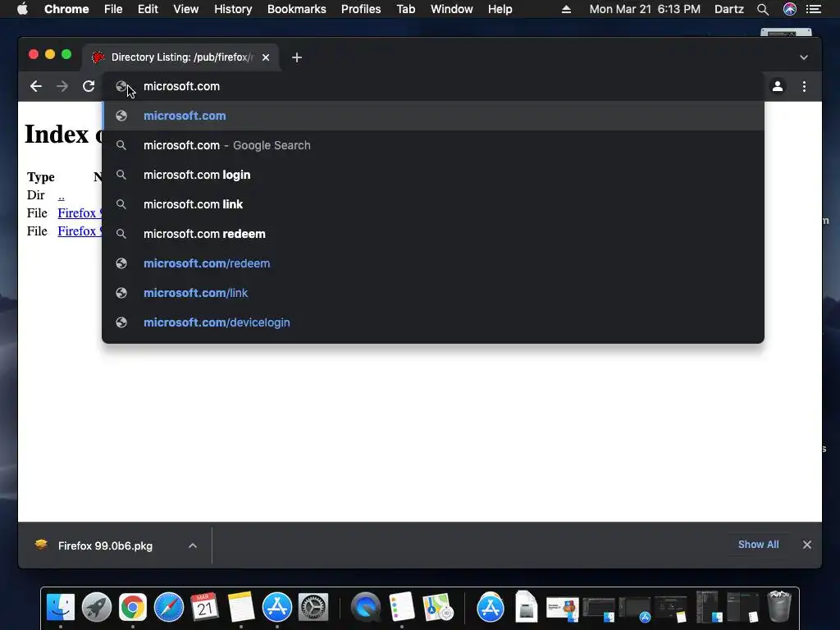This screenshot has width=840, height=630.
Task: Close the downloads bar
Action: pos(807,545)
